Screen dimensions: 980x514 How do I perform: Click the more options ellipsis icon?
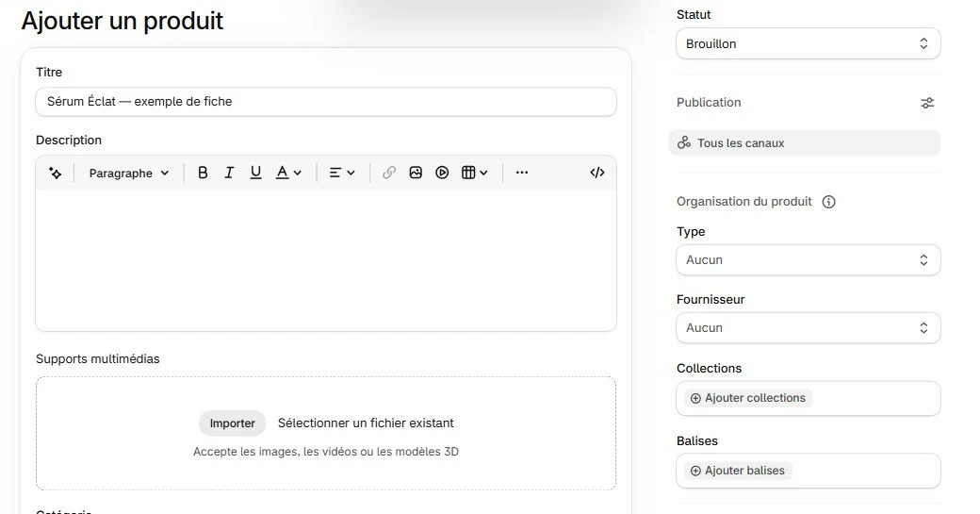[522, 173]
